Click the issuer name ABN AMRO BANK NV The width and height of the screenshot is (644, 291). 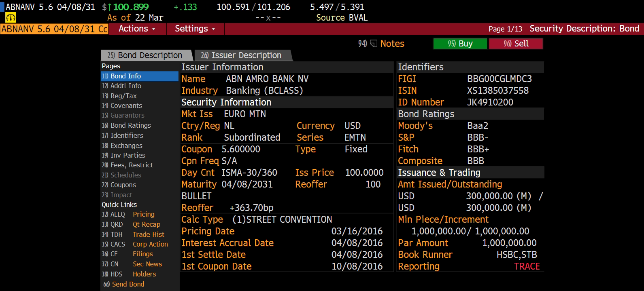coord(267,79)
